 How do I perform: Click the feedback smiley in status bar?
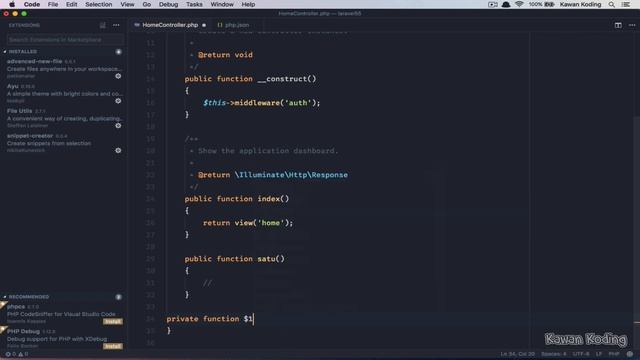point(630,354)
